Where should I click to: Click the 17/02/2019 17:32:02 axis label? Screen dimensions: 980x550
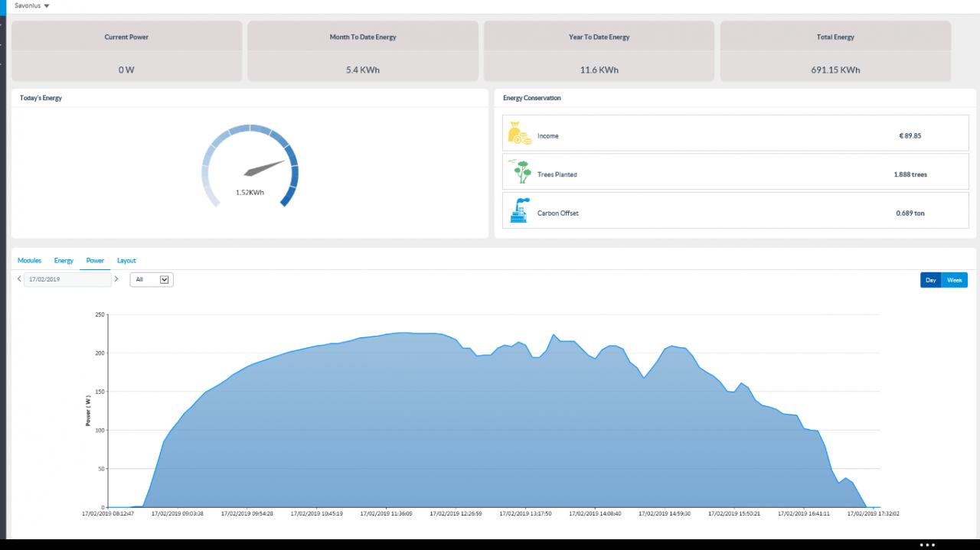(873, 514)
